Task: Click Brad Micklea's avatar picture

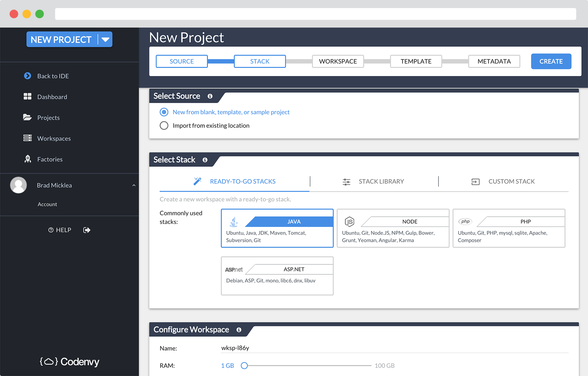Action: (x=18, y=185)
